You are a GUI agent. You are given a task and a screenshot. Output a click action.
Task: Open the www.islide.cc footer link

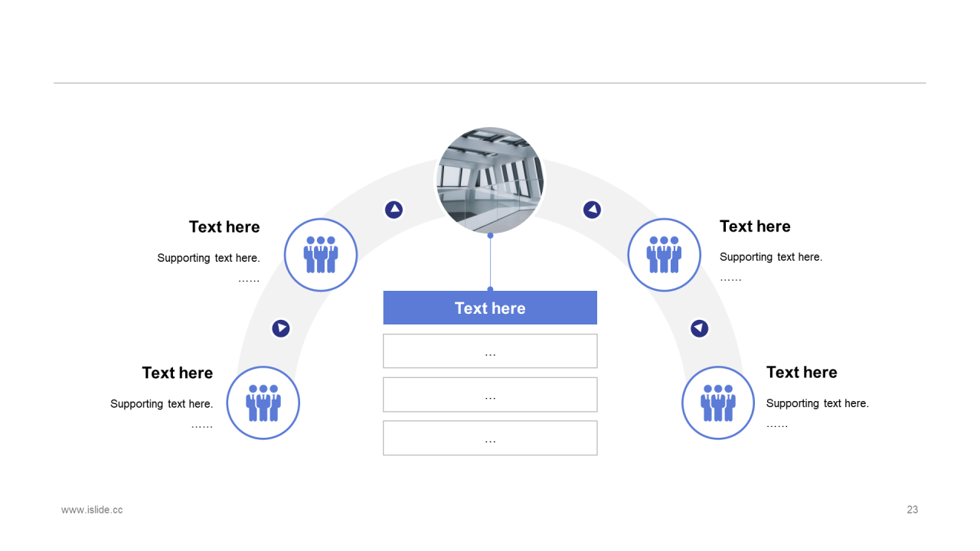(x=92, y=510)
